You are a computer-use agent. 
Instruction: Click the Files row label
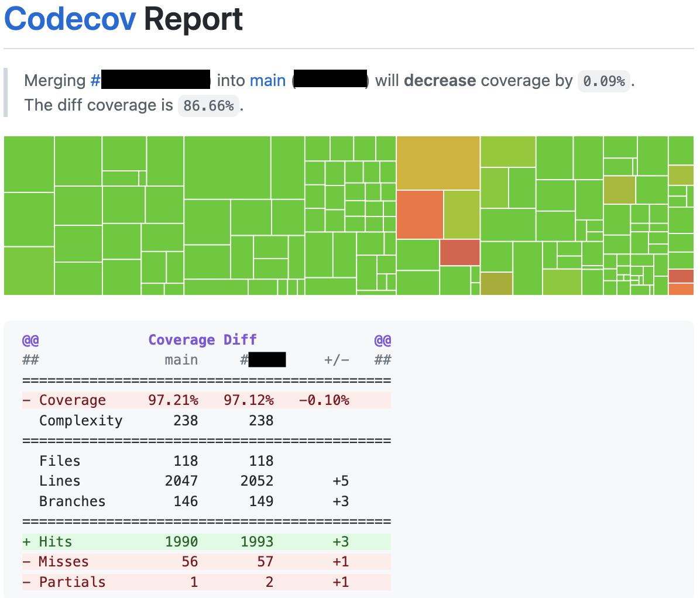click(x=60, y=460)
